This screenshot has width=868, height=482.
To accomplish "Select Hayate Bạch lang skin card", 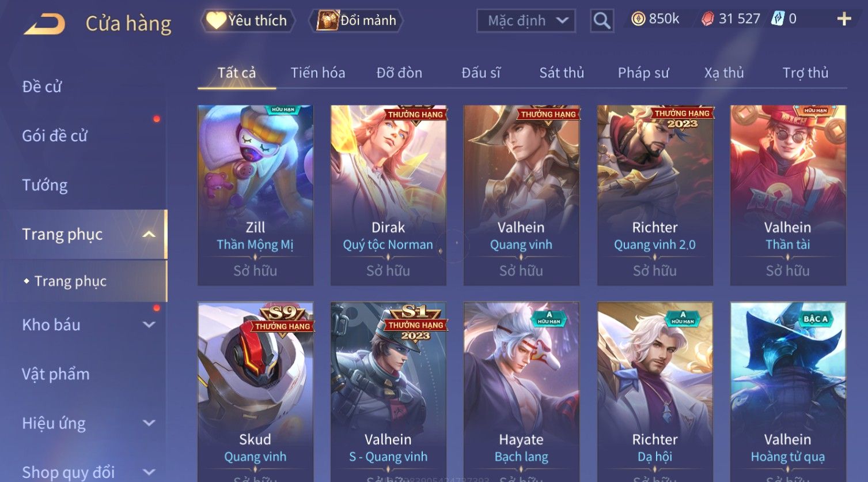I will (521, 392).
